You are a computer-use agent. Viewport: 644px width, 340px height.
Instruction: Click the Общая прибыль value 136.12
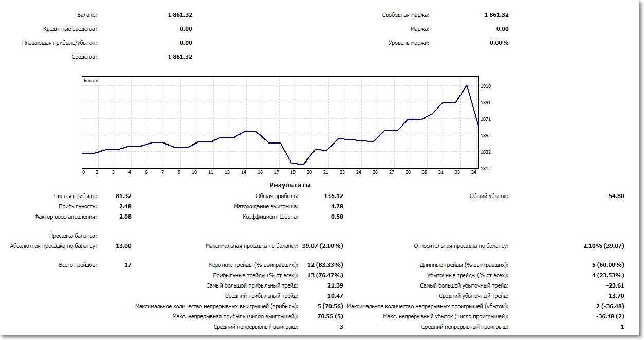tap(334, 196)
